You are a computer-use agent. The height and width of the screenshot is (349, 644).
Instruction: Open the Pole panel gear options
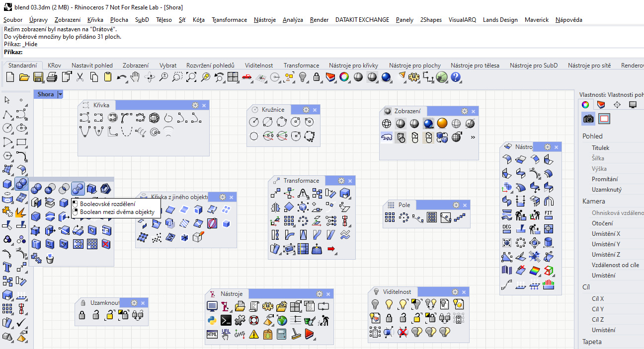pos(456,205)
